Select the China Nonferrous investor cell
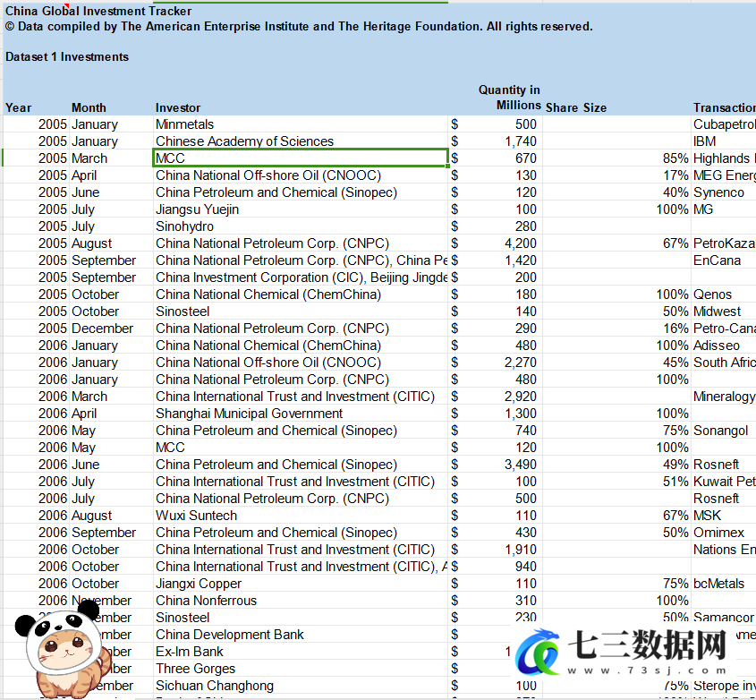Screen dimensions: 756x700 pos(301,601)
